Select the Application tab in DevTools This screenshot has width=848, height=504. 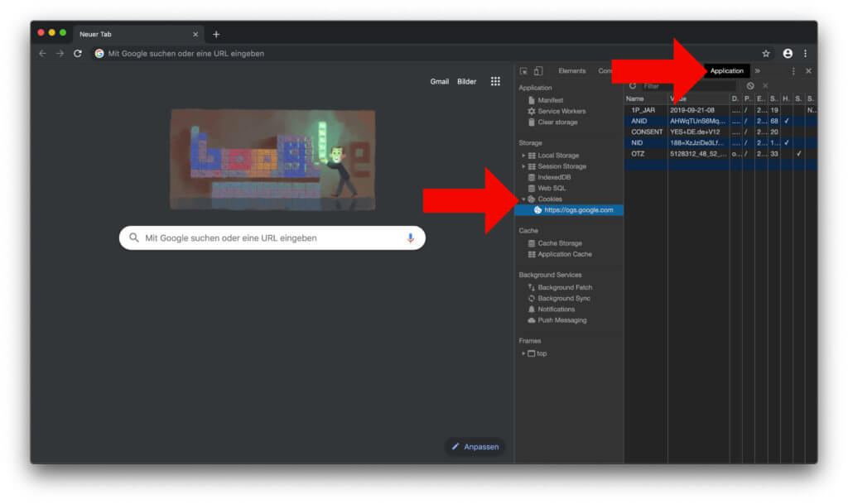click(726, 71)
